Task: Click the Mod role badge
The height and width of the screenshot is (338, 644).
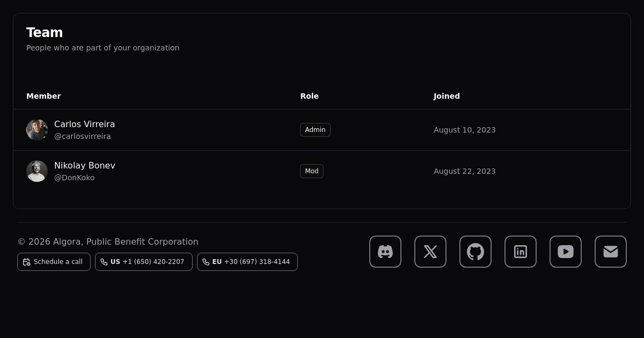Action: [312, 171]
